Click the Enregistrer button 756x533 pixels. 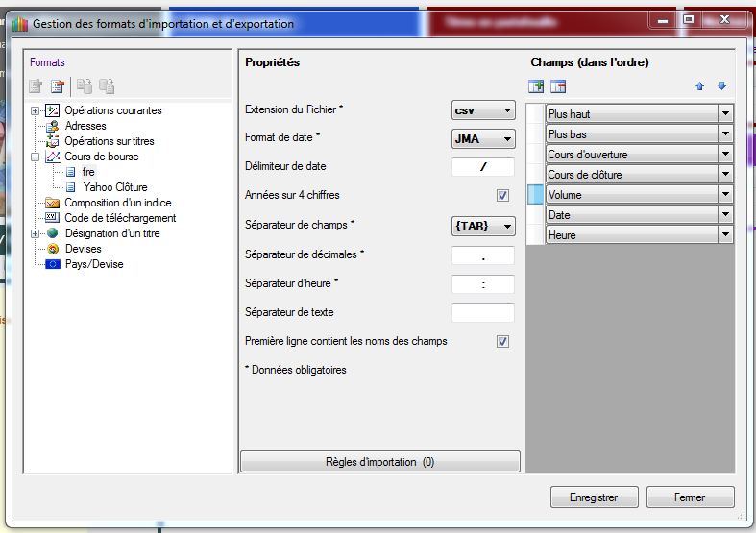tap(595, 497)
